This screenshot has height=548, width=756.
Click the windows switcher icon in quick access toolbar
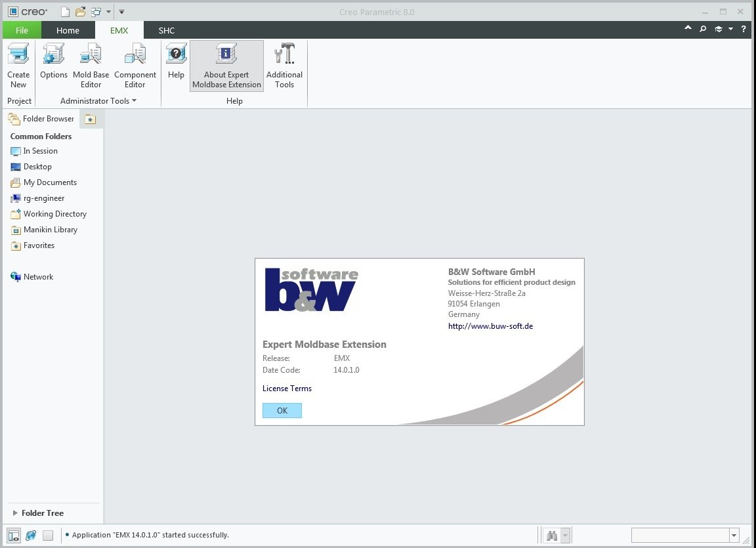(x=96, y=12)
